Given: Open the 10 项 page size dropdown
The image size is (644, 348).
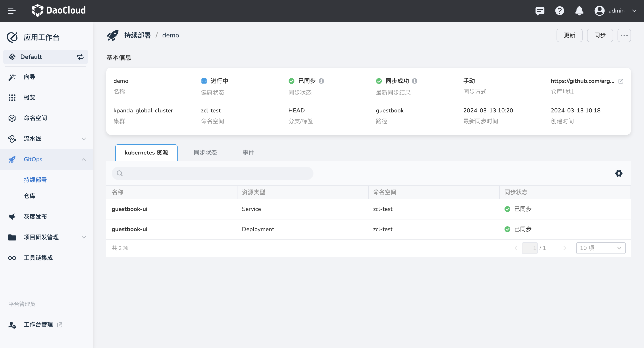Looking at the screenshot, I should (x=600, y=248).
